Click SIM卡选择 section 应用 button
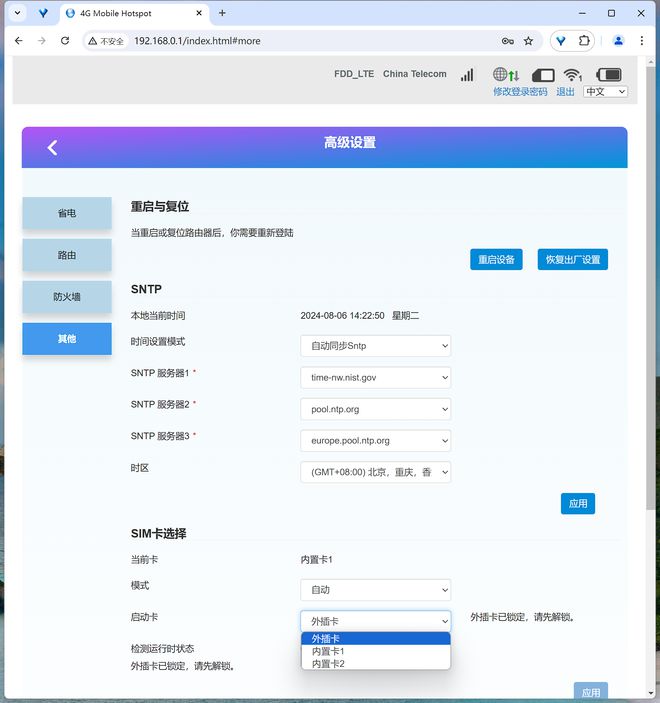This screenshot has width=660, height=703. 591,691
